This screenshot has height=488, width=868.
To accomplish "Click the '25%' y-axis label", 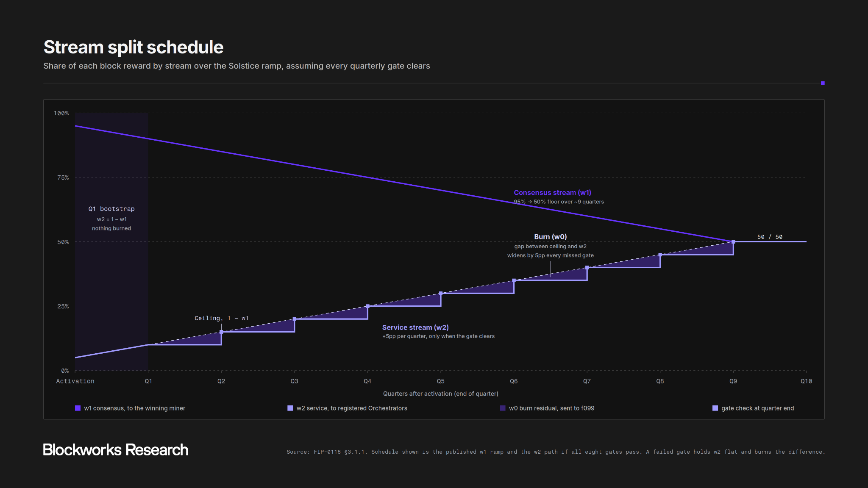I will [63, 306].
